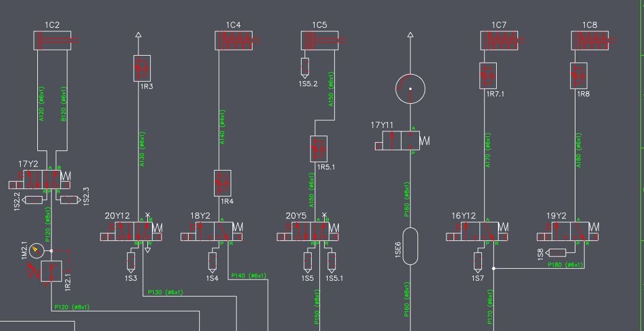The width and height of the screenshot is (644, 331).
Task: Pick the 17Y2 directional valve symbol
Action: [40, 179]
